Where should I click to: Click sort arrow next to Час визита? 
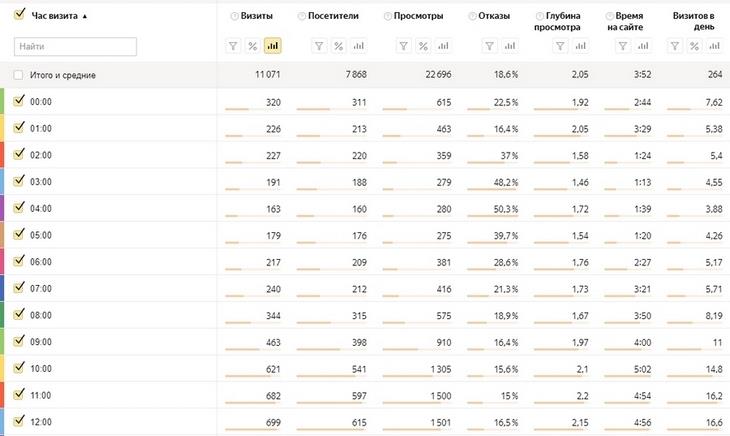click(84, 17)
